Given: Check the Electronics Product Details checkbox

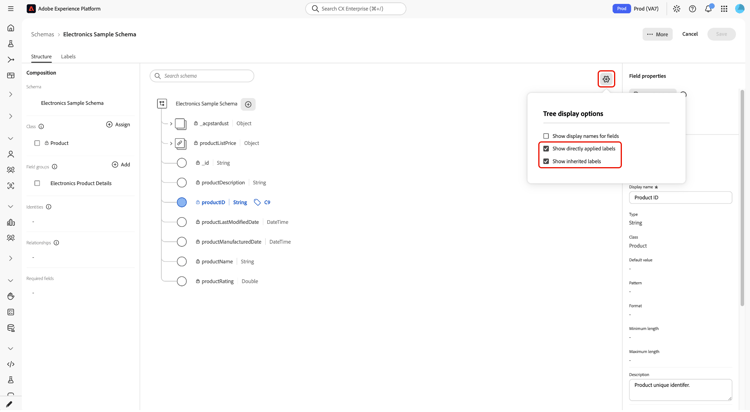Looking at the screenshot, I should [x=37, y=183].
